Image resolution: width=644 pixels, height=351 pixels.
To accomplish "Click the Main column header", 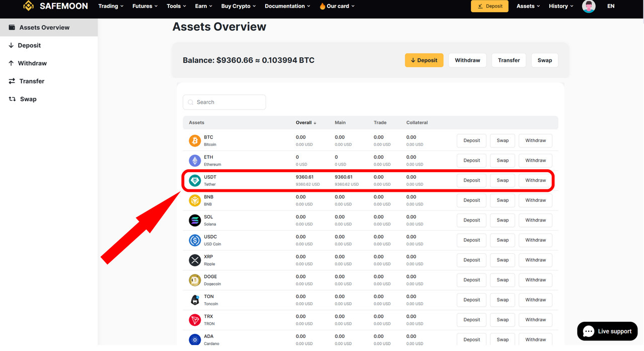I will [341, 122].
